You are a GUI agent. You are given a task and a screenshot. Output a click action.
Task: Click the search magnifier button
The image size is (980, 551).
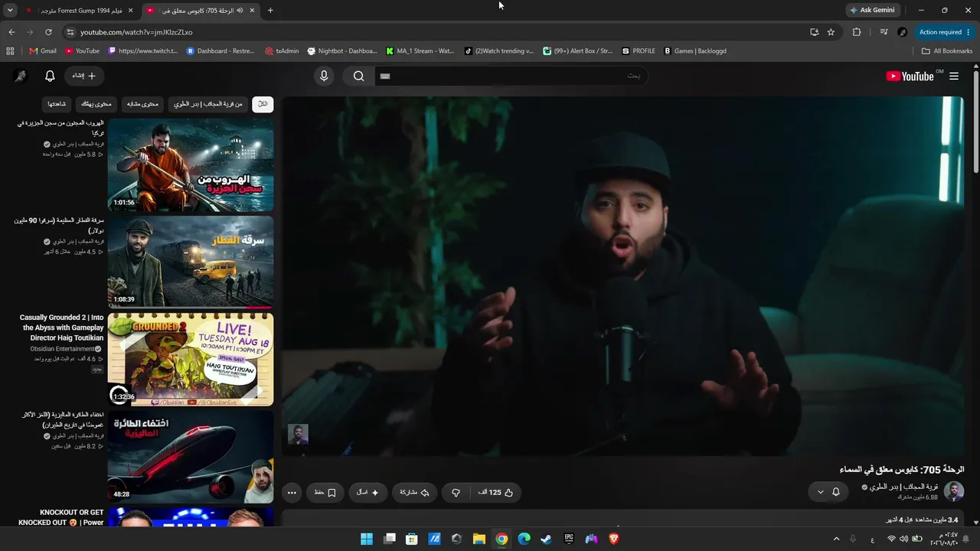[x=358, y=76]
